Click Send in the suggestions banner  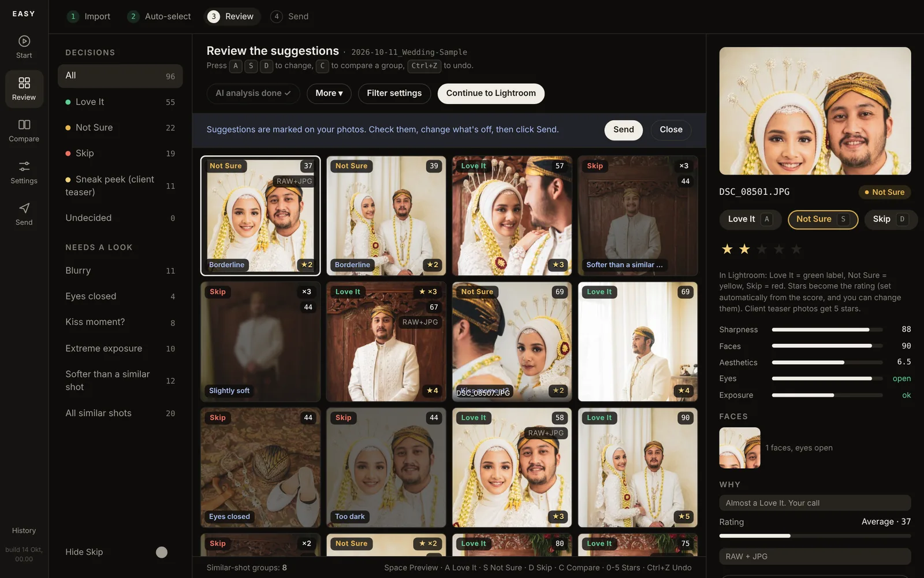point(624,130)
